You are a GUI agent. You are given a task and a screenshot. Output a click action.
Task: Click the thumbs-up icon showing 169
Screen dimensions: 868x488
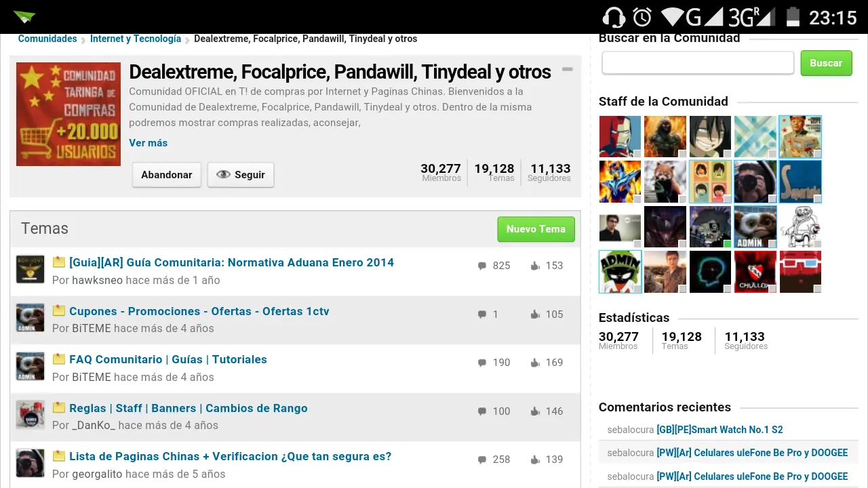535,363
